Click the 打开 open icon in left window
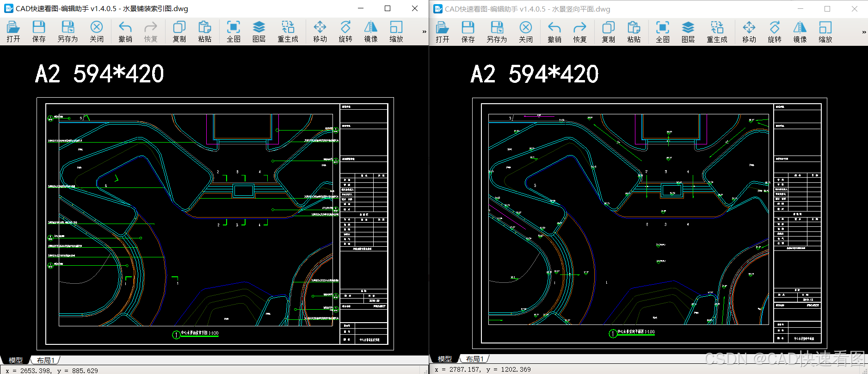 pos(13,31)
